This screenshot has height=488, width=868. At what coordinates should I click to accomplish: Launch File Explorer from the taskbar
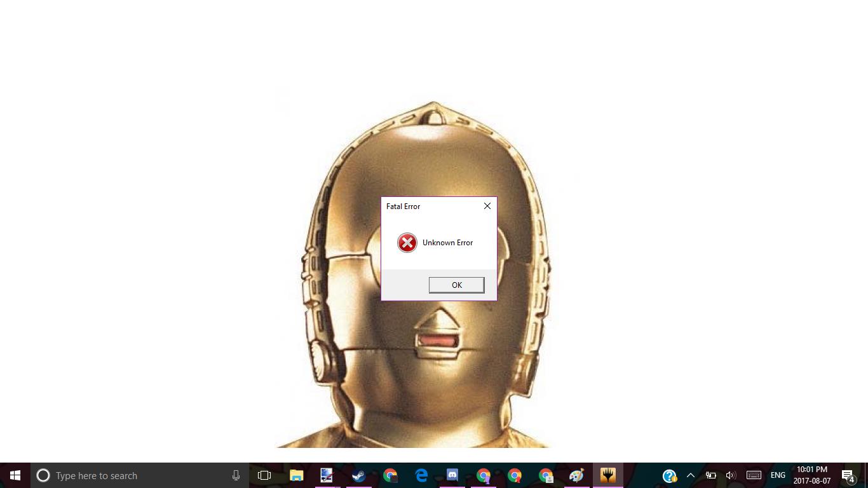[x=296, y=475]
